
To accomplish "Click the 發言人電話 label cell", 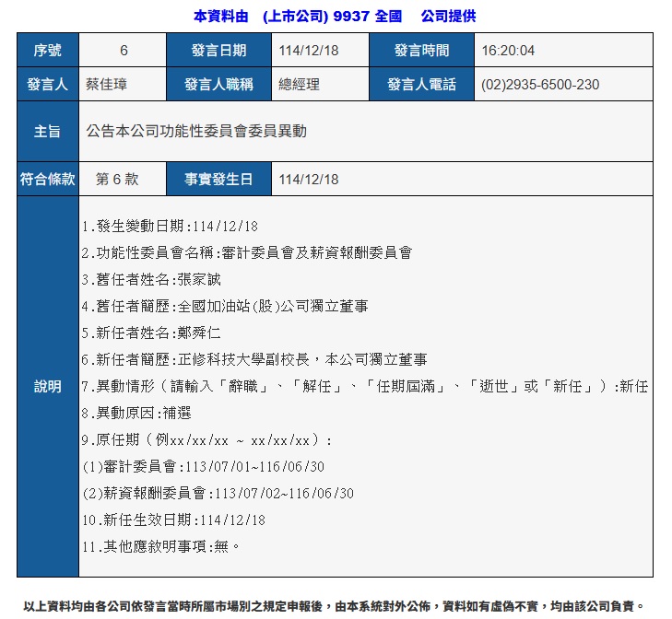I will 421,85.
